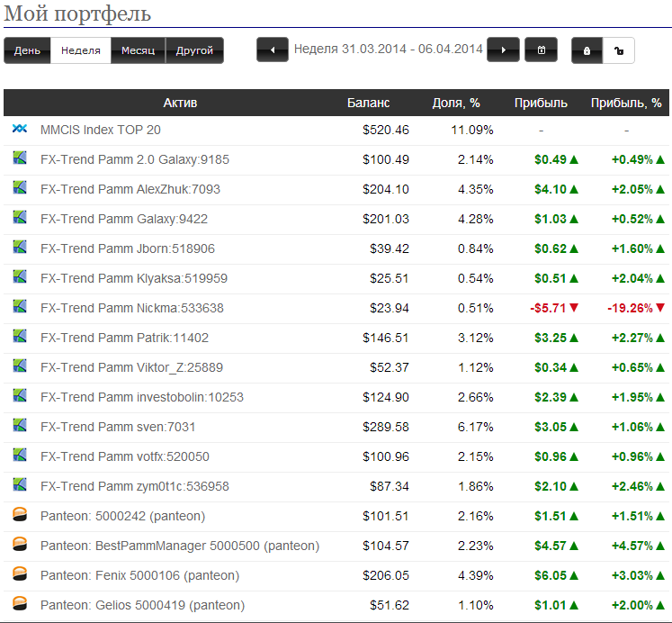The height and width of the screenshot is (623, 672).
Task: Click Panteon icon beside Fenix 5000106
Action: pos(20,573)
